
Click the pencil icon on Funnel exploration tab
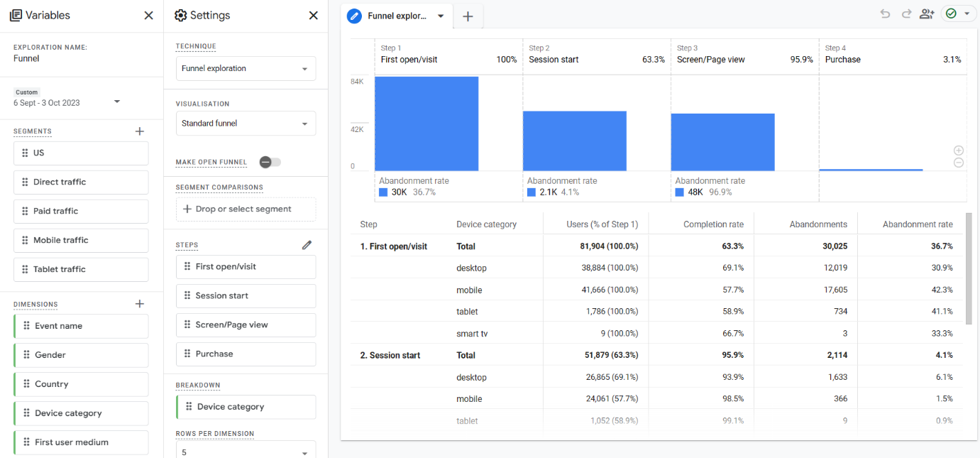coord(355,16)
